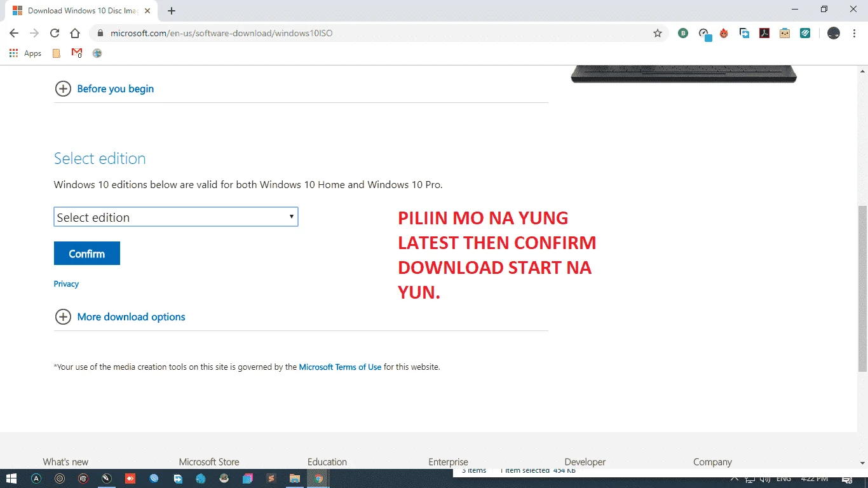Open the circled A app in taskbar
This screenshot has width=868, height=488.
[x=36, y=478]
